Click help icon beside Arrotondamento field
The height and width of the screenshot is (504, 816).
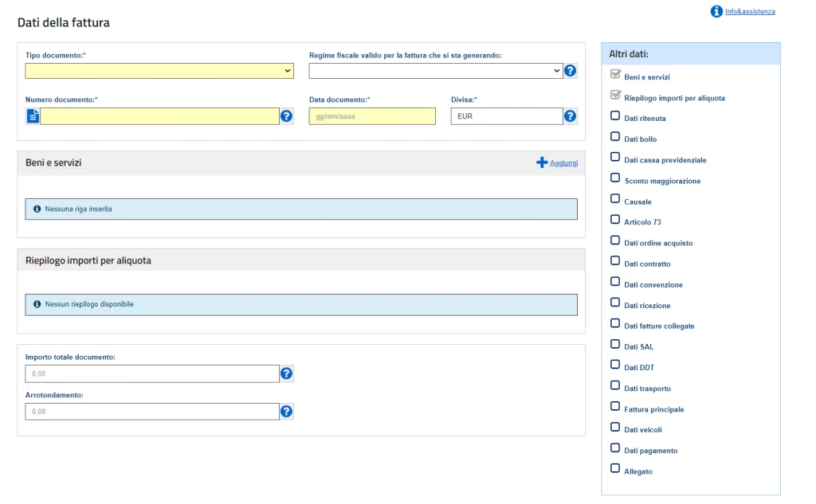tap(287, 412)
